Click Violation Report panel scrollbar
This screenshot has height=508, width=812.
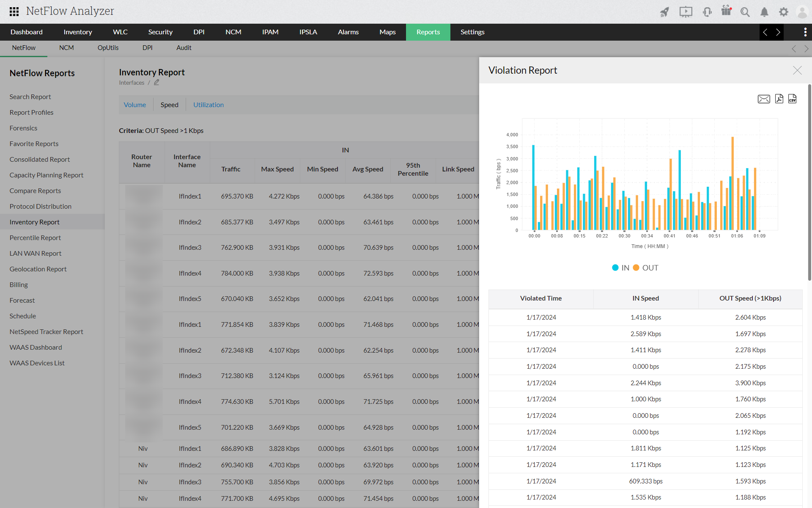point(809,182)
